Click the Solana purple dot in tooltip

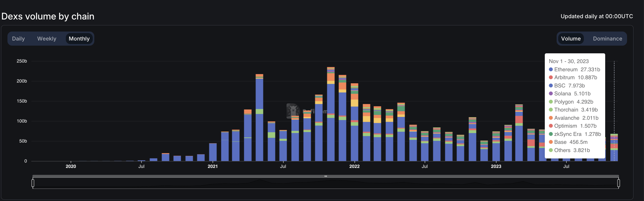[x=551, y=94]
